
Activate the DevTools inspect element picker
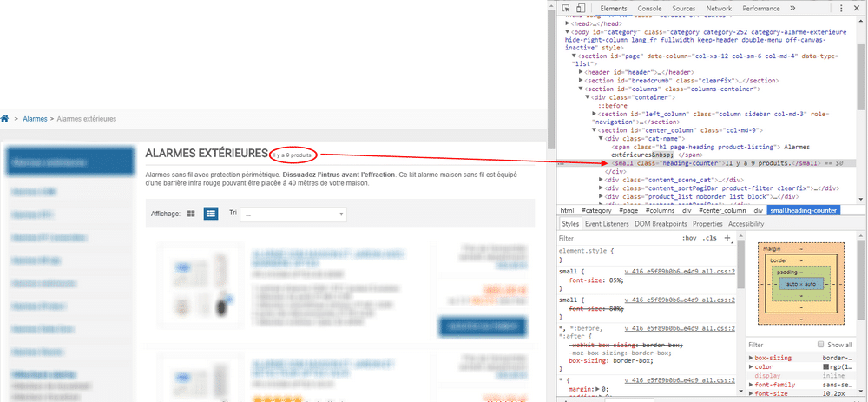[x=566, y=9]
